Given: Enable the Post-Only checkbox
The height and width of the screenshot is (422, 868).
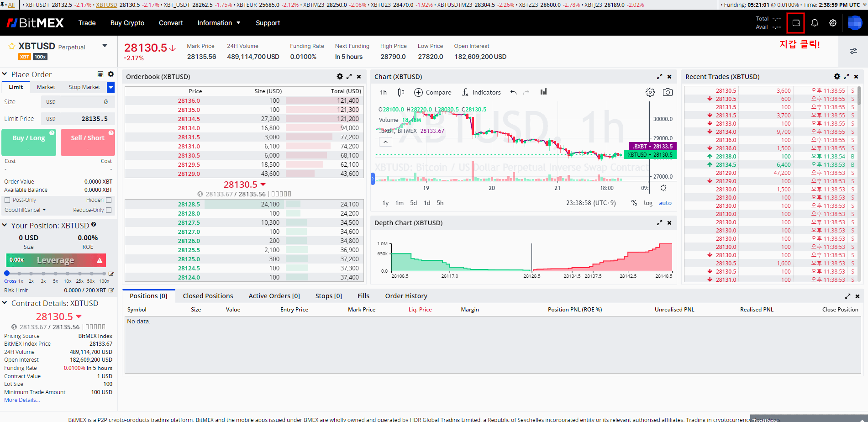Looking at the screenshot, I should [x=7, y=200].
